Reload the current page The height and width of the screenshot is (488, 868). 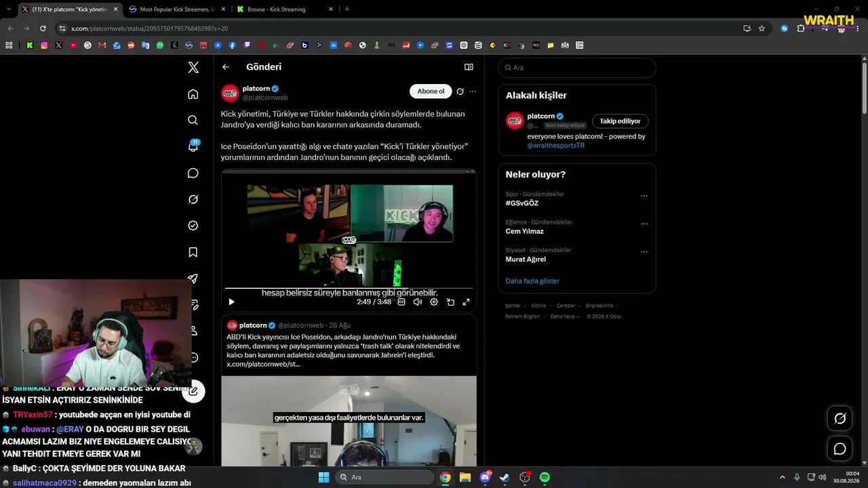[43, 28]
